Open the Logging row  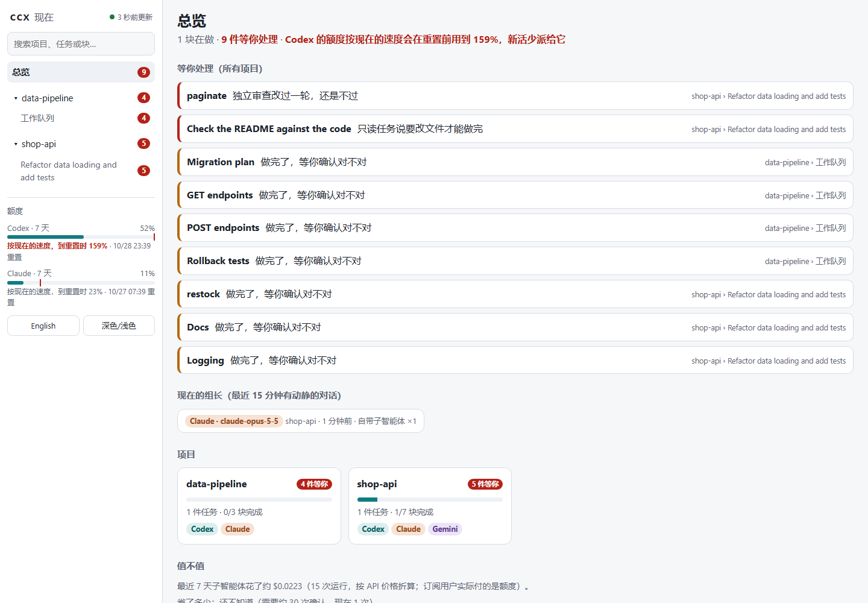click(515, 361)
